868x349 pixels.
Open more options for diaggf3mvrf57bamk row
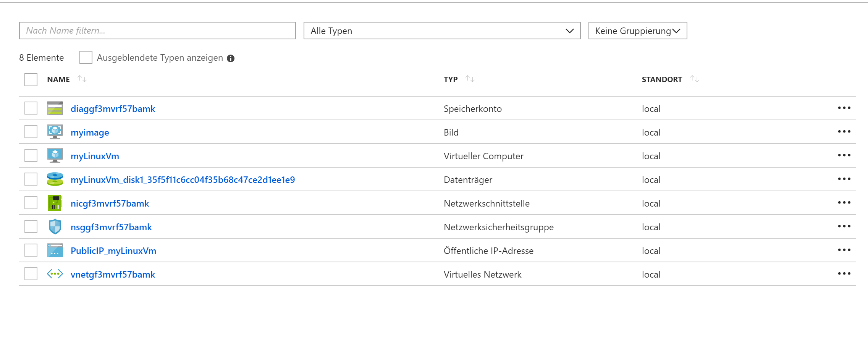pyautogui.click(x=844, y=108)
